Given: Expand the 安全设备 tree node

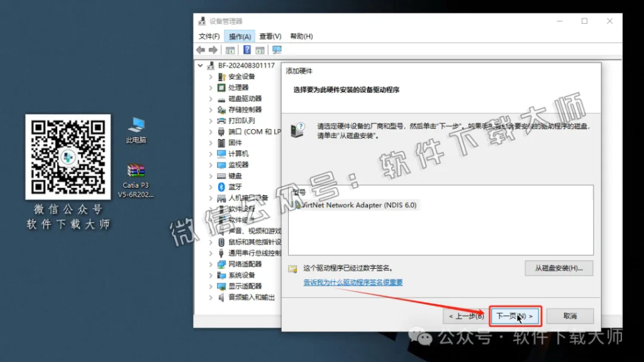Looking at the screenshot, I should 211,77.
